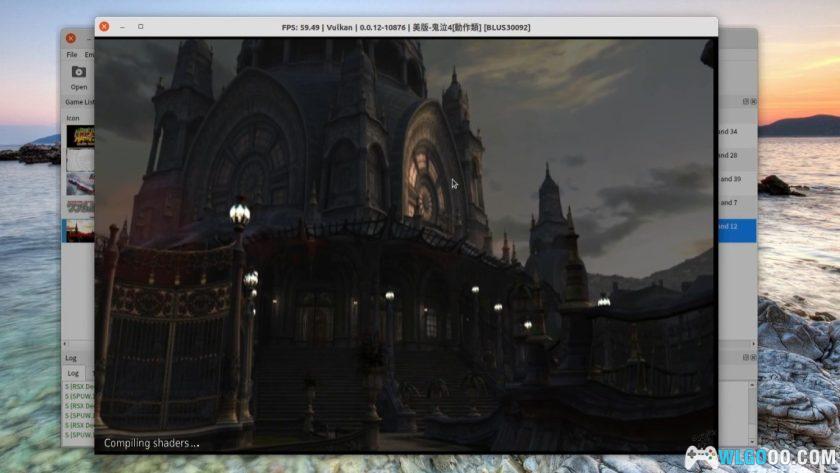Click the game window title bar text
This screenshot has height=473, width=840.
click(406, 27)
